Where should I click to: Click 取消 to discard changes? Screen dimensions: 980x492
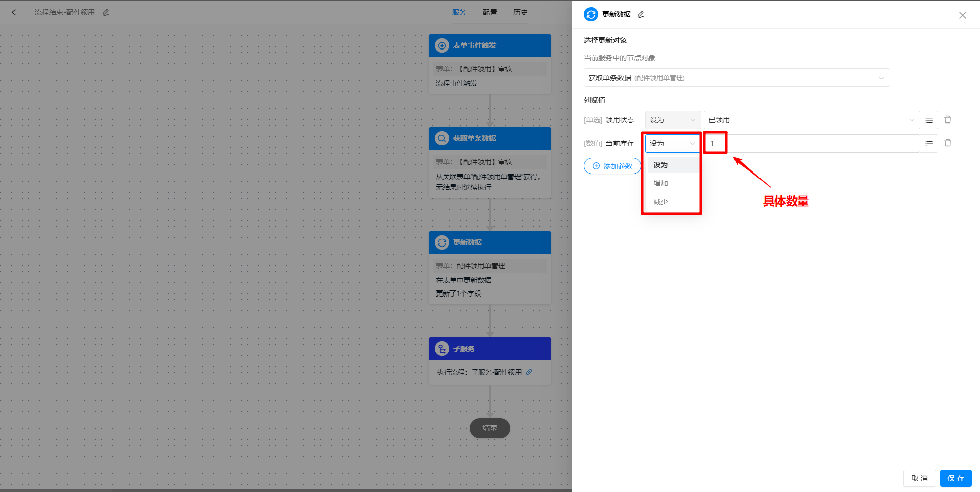(919, 478)
